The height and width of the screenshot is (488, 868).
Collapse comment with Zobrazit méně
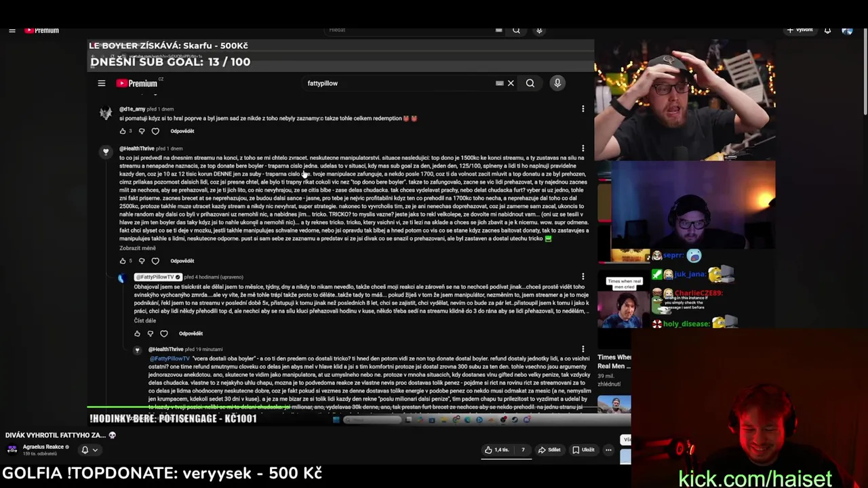pos(138,248)
